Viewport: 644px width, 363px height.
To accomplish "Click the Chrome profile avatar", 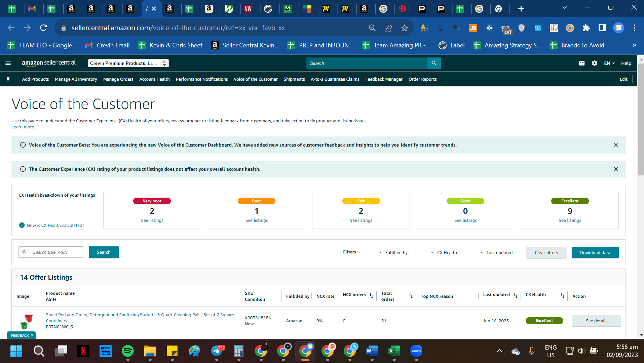I will pos(618,28).
